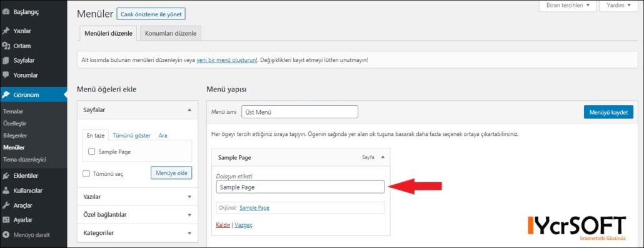Open the Kullanıcılar user icon
Viewport: 644px width, 248px height.
pos(6,190)
